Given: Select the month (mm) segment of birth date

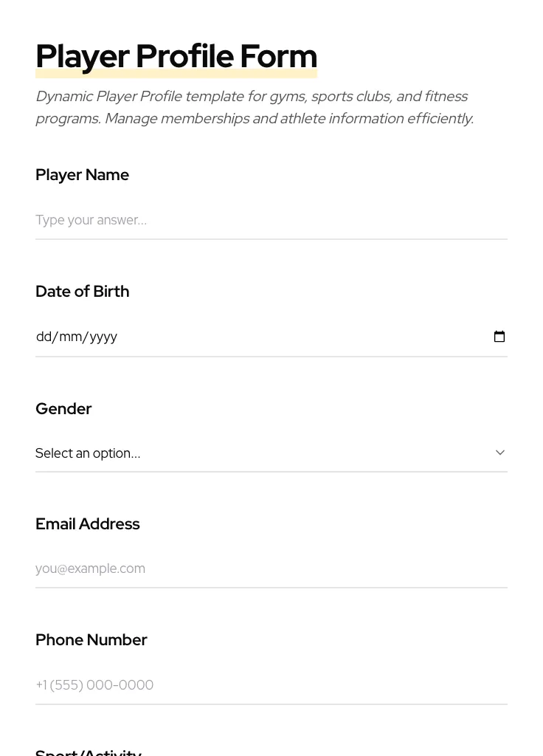Looking at the screenshot, I should (70, 337).
